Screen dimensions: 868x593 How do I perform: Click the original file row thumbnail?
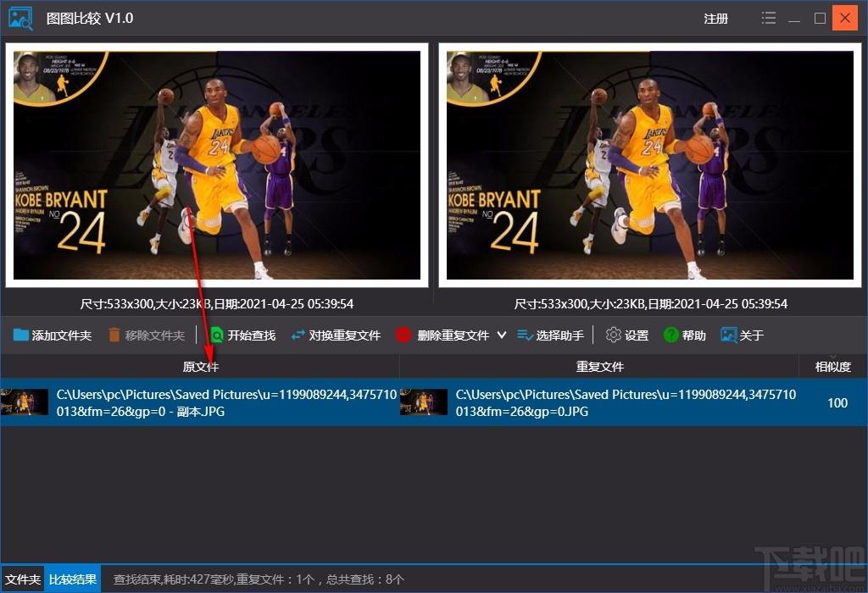coord(25,402)
